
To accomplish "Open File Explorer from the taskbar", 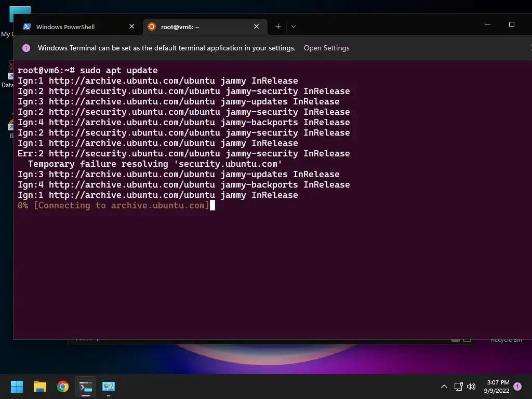I will (39, 387).
